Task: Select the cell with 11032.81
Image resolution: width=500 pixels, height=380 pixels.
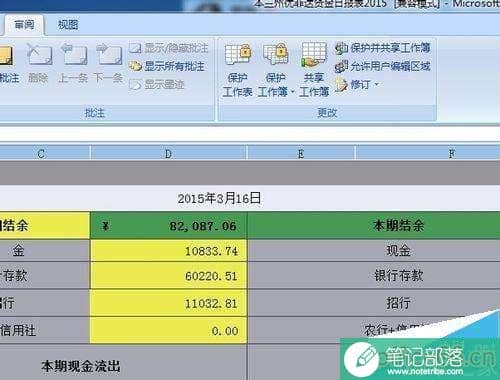Action: 168,303
